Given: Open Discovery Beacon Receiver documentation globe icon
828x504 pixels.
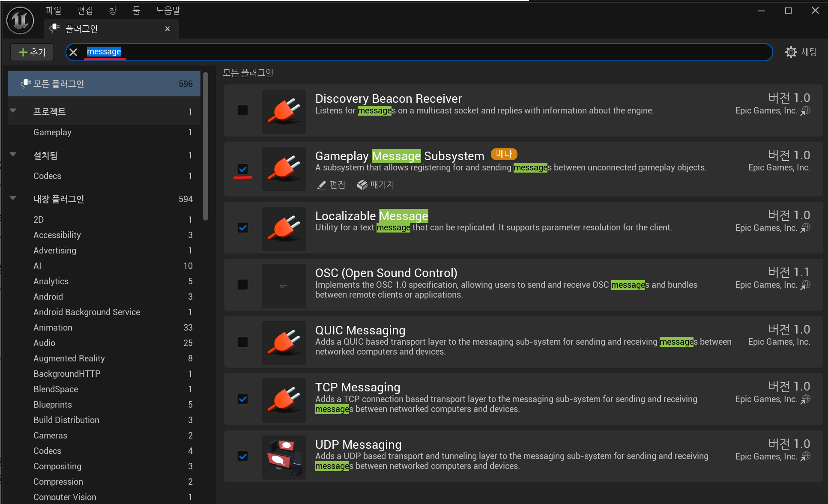Looking at the screenshot, I should 805,110.
